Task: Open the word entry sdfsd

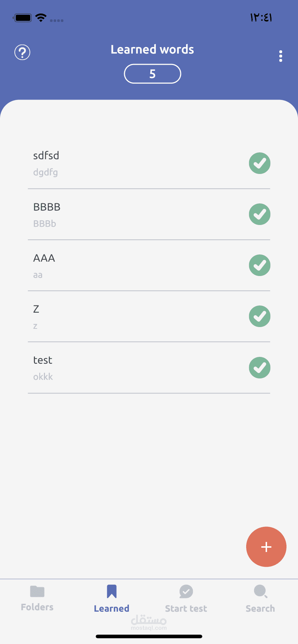Action: coord(46,156)
